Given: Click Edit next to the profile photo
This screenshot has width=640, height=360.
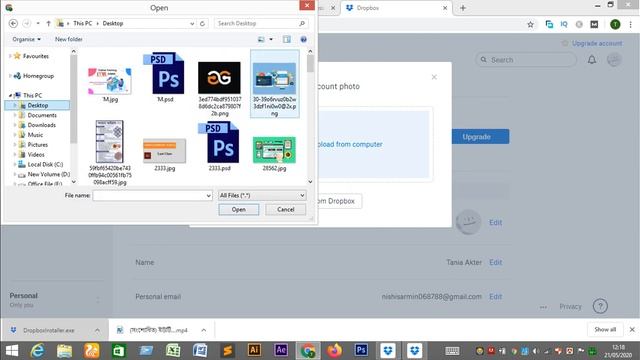Looking at the screenshot, I should tap(496, 222).
